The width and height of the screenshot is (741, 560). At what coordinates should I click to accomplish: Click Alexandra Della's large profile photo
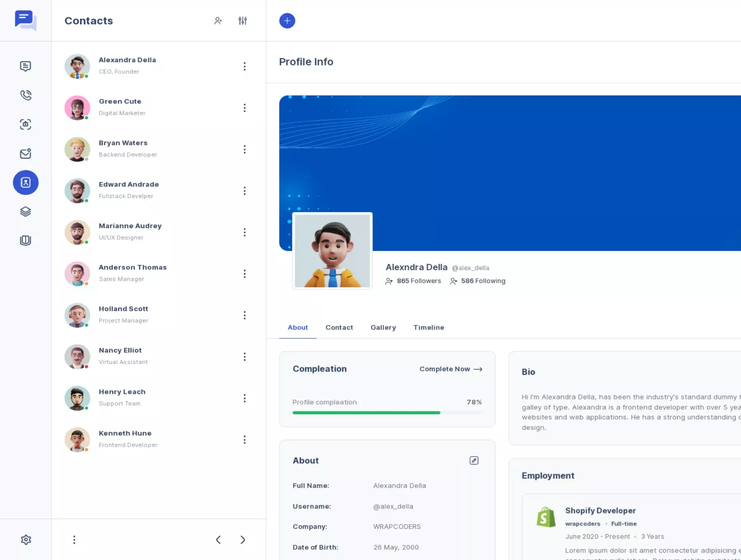click(x=332, y=251)
